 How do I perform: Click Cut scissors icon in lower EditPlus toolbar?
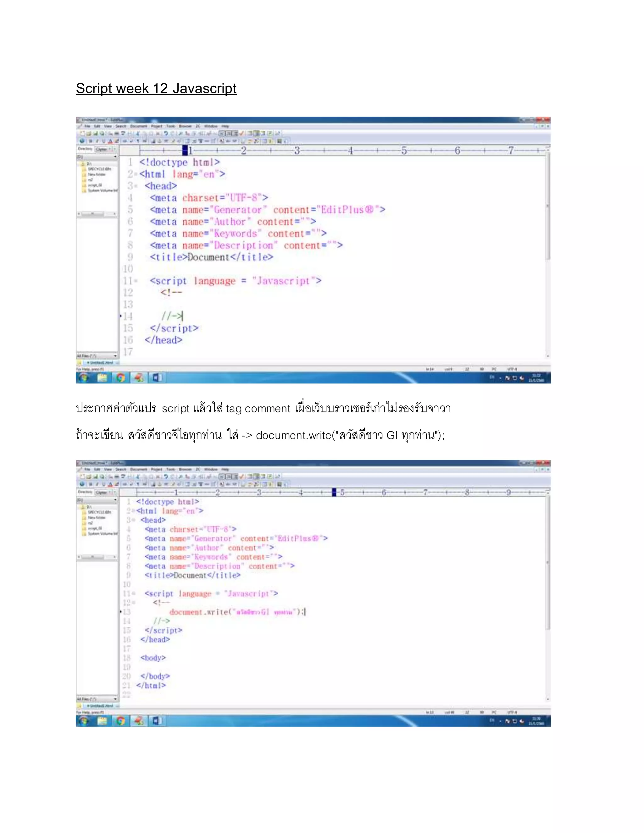(x=138, y=477)
